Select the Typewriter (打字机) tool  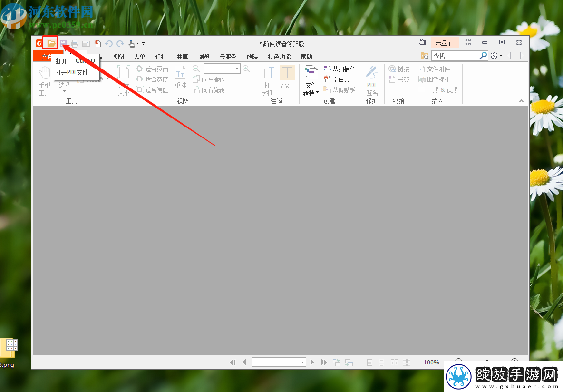pos(267,81)
